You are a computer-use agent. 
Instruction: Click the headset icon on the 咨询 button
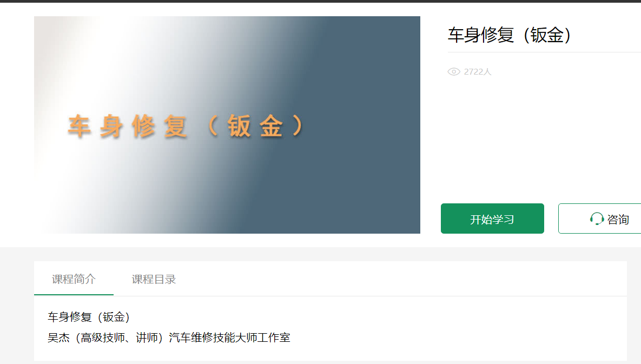597,219
